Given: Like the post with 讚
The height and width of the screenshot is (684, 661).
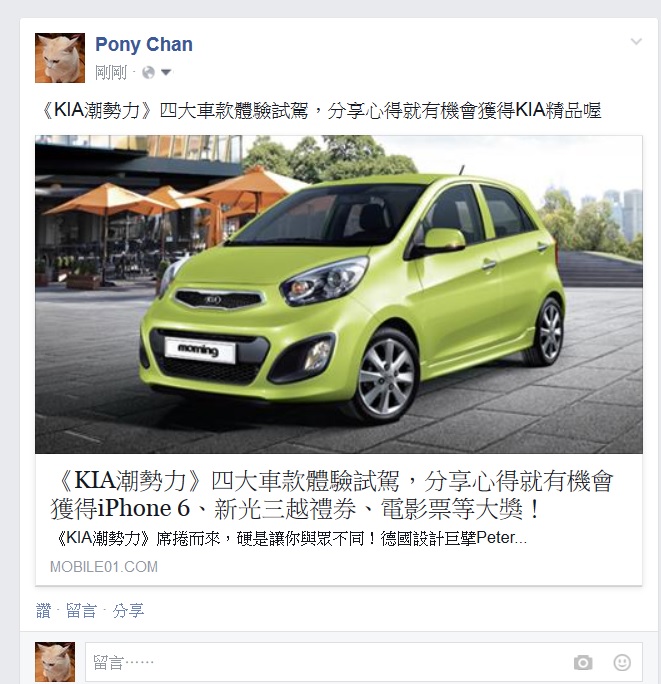Looking at the screenshot, I should [x=43, y=610].
